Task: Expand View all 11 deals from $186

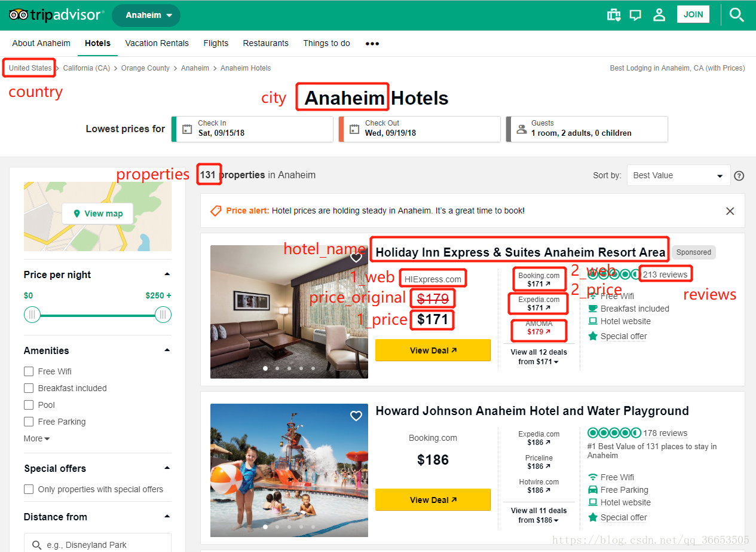Action: coord(538,516)
